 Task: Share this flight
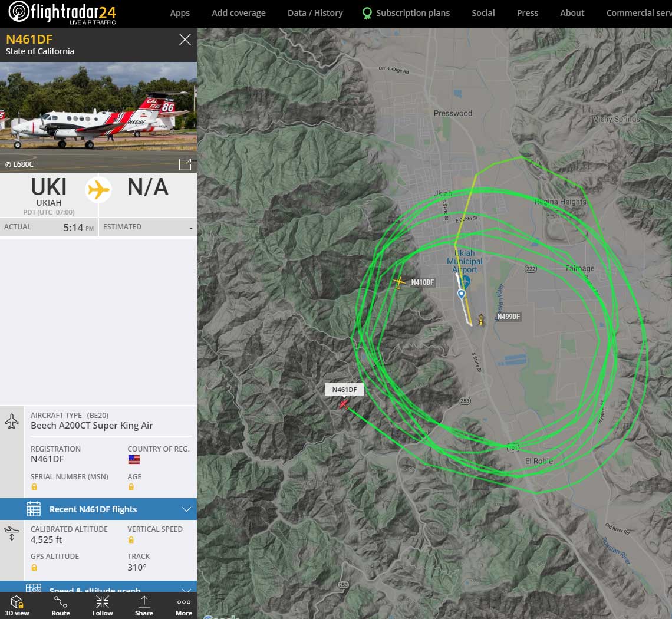coord(144,605)
